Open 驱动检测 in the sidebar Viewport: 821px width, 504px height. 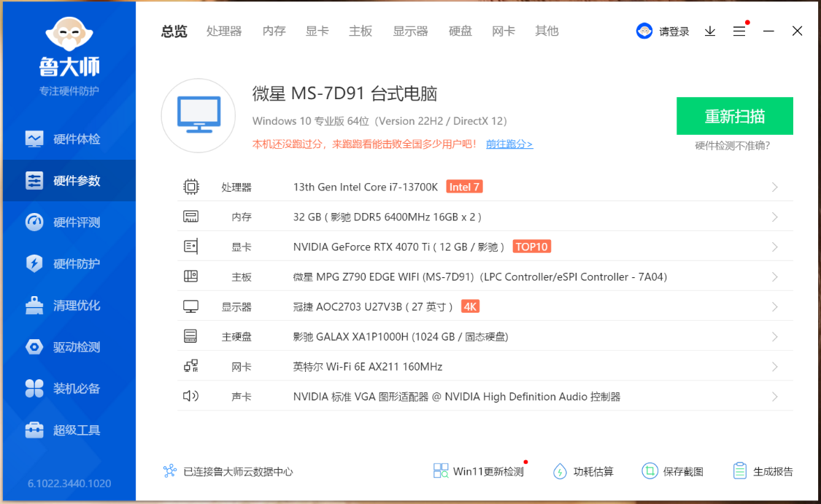point(69,346)
